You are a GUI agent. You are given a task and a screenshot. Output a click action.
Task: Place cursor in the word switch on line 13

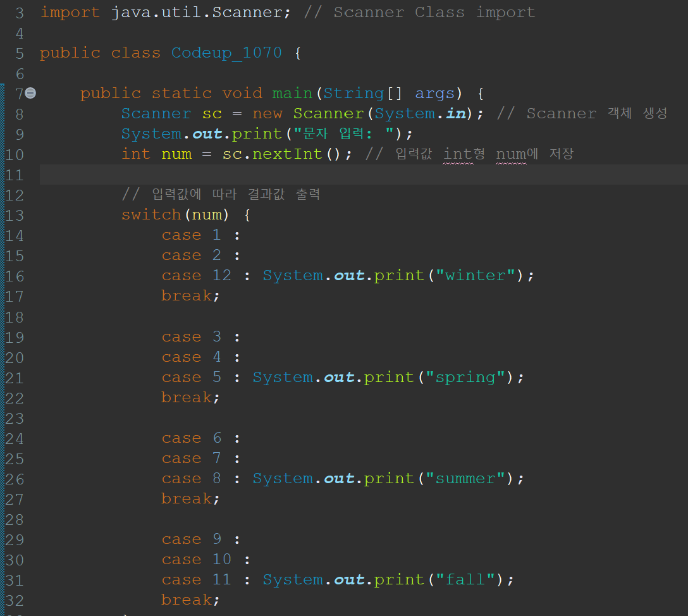[x=151, y=214]
